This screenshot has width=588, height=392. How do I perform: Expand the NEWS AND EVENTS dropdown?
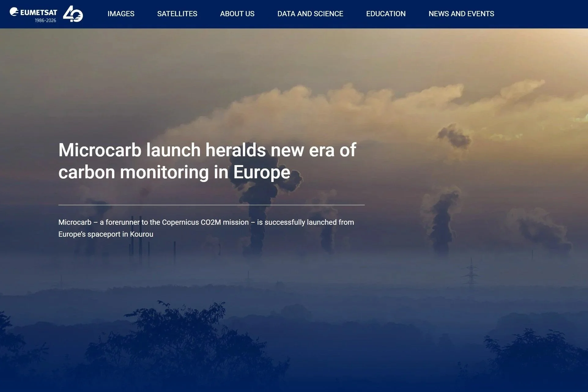tap(461, 14)
